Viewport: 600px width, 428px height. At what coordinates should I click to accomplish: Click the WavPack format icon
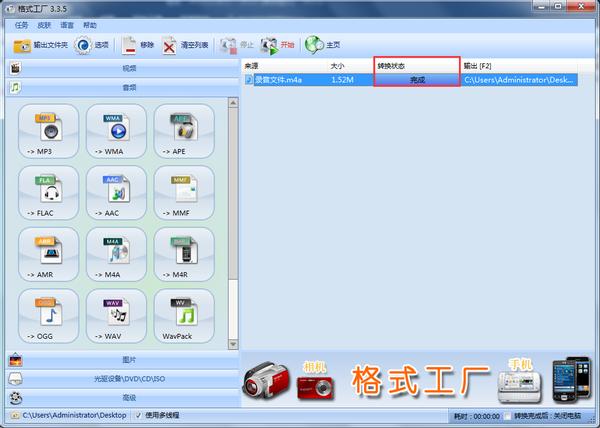click(x=184, y=316)
